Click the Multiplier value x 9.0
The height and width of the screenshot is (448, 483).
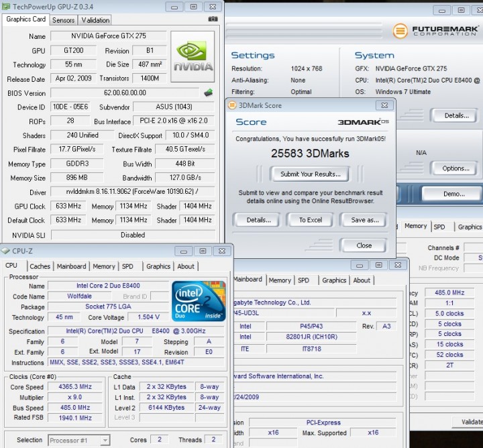[x=75, y=397]
